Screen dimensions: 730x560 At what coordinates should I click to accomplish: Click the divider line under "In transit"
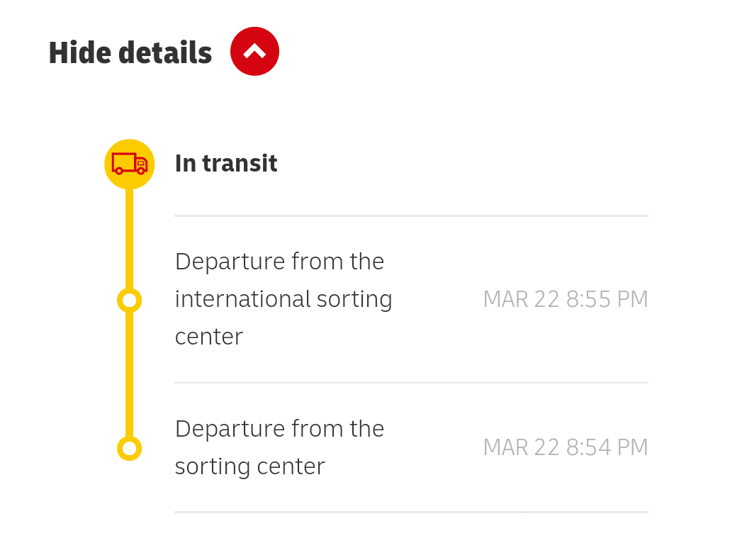coord(411,215)
